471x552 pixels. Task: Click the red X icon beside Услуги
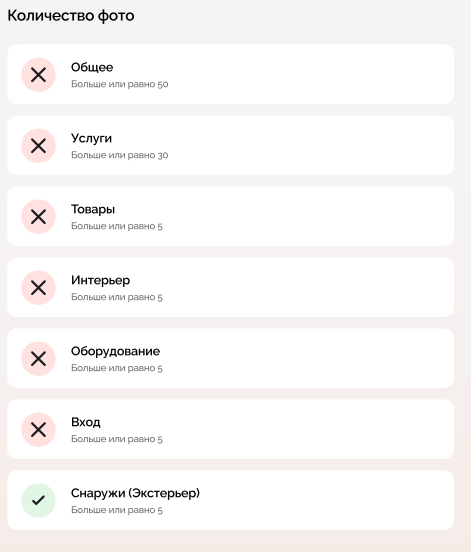(38, 146)
